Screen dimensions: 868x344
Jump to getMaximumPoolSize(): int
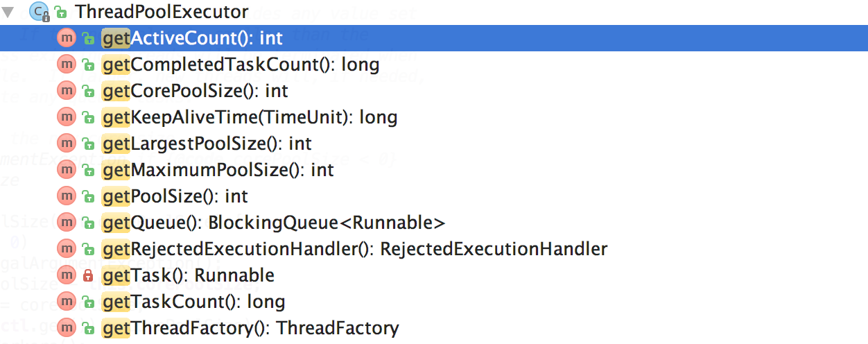(218, 171)
